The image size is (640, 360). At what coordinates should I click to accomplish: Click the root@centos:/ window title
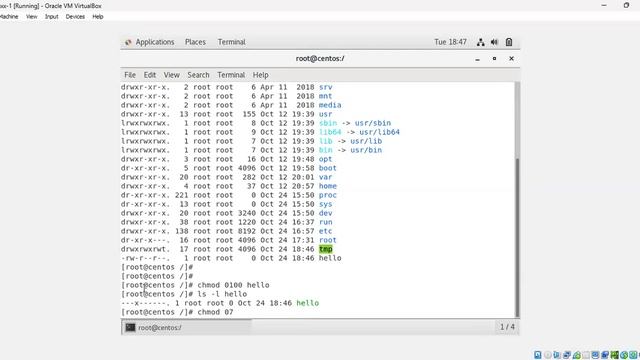coord(320,58)
